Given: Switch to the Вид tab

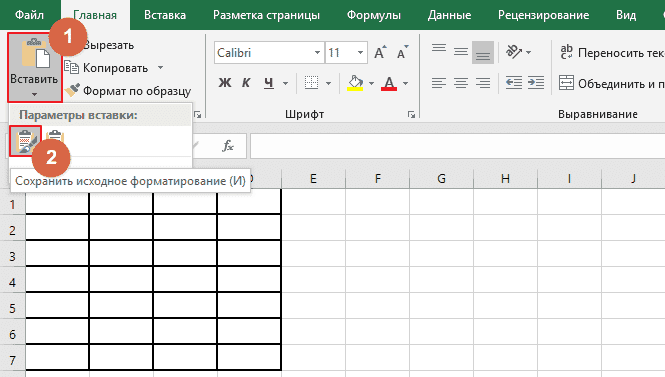Looking at the screenshot, I should tap(626, 15).
